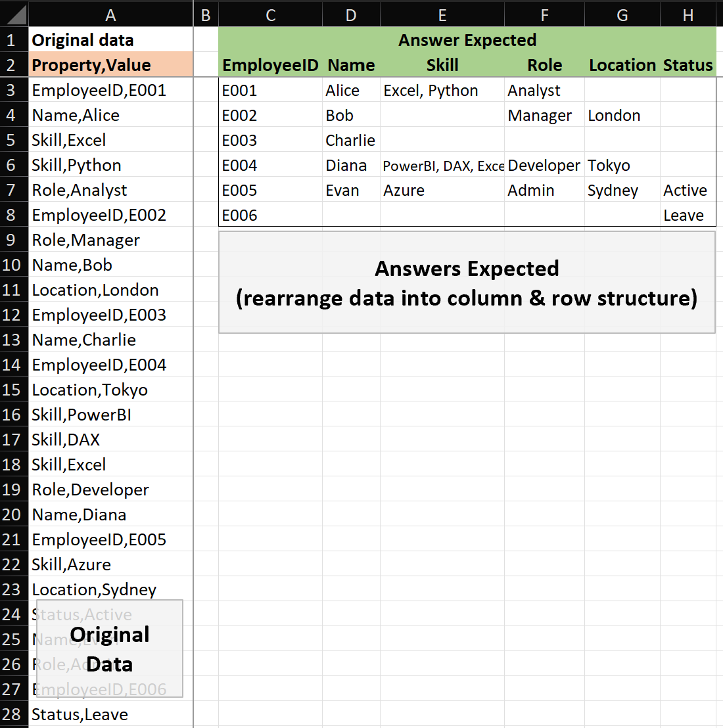Click result cell 'Analyst'
This screenshot has width=723, height=728.
coord(544,89)
